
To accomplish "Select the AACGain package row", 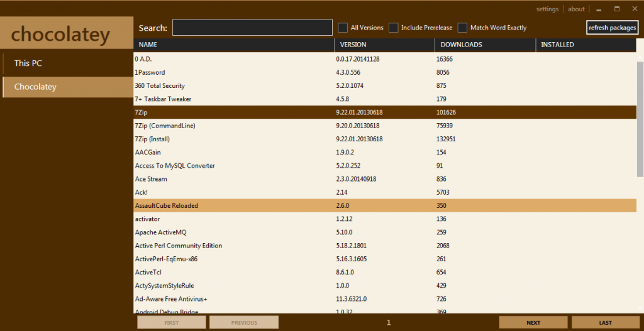I will pyautogui.click(x=385, y=152).
